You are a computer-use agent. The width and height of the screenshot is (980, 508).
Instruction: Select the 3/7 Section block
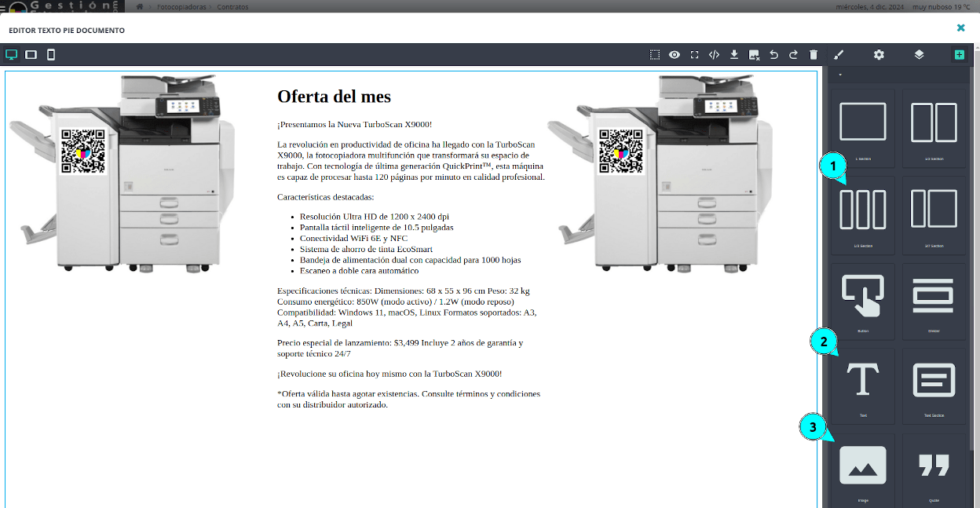click(934, 214)
